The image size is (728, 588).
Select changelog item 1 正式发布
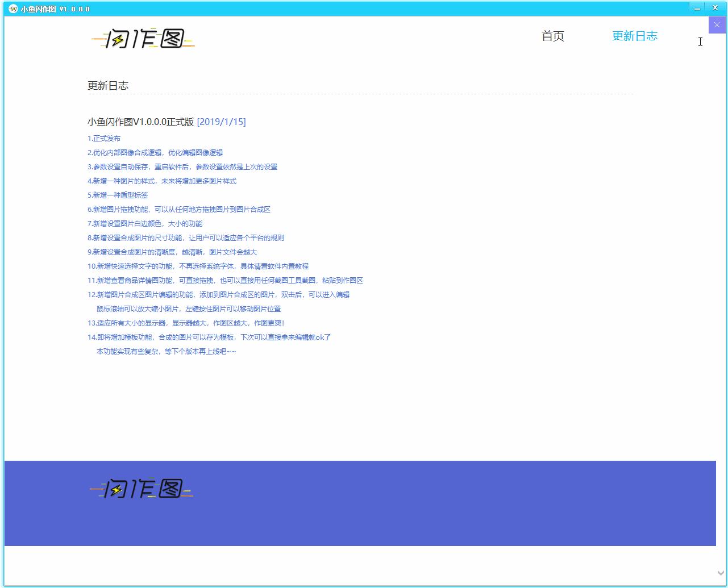pos(104,139)
